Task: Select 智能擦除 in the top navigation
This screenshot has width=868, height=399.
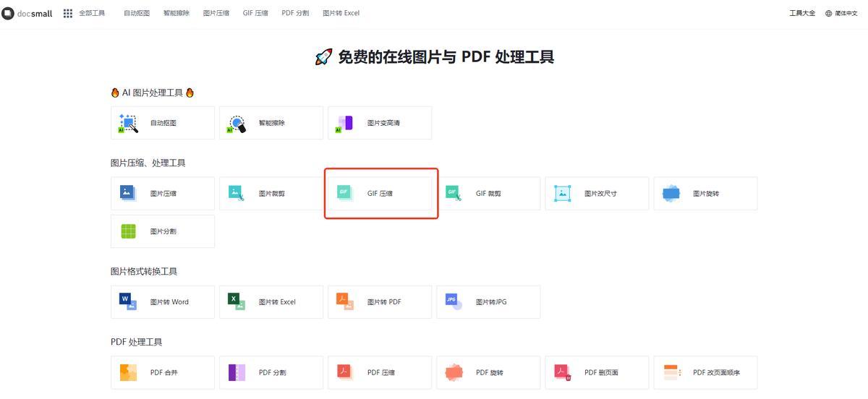Action: 176,13
